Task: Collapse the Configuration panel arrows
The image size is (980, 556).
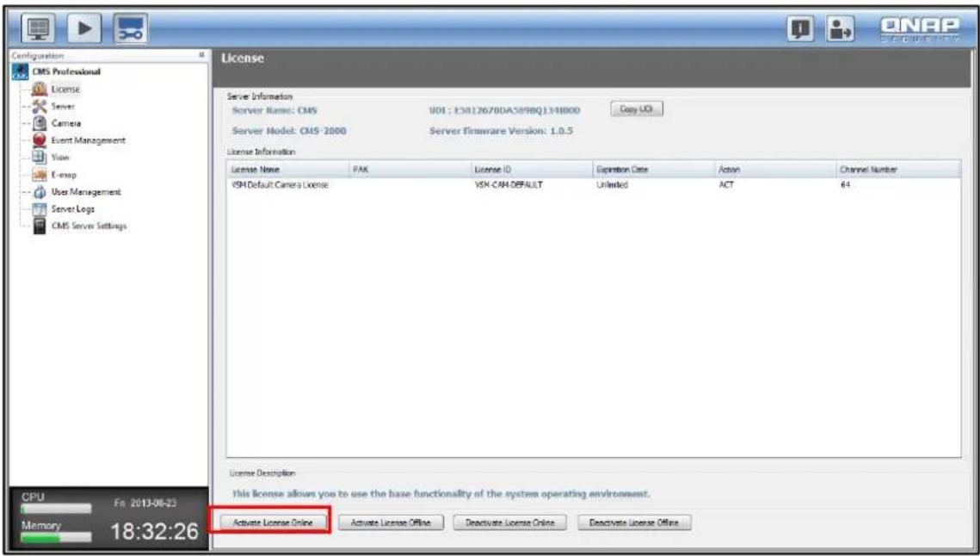Action: click(x=201, y=55)
